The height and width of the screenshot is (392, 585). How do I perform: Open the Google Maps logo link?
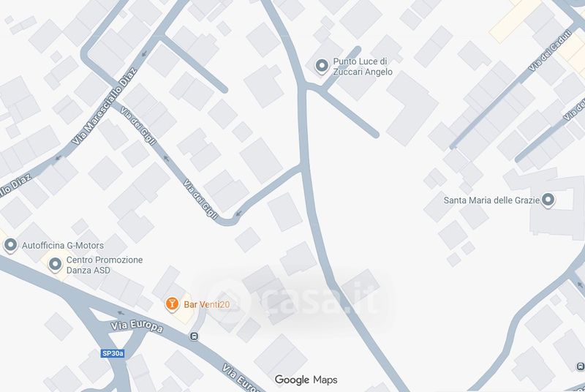coord(306,380)
